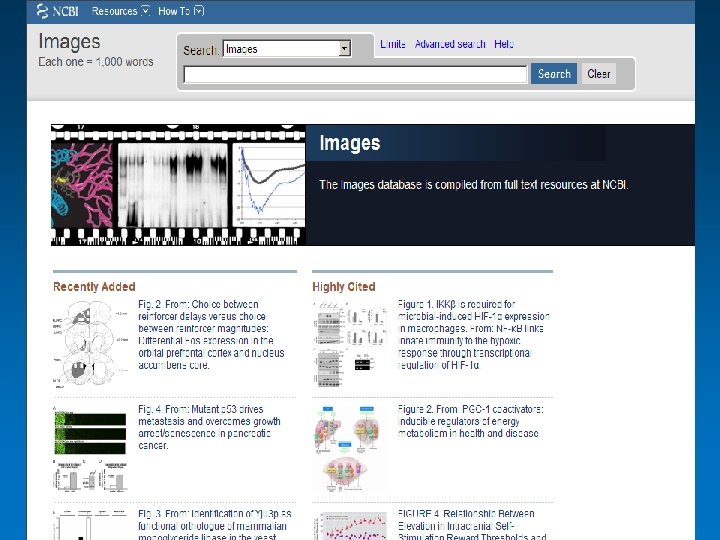Click inside the search text field
The height and width of the screenshot is (540, 720).
355,74
